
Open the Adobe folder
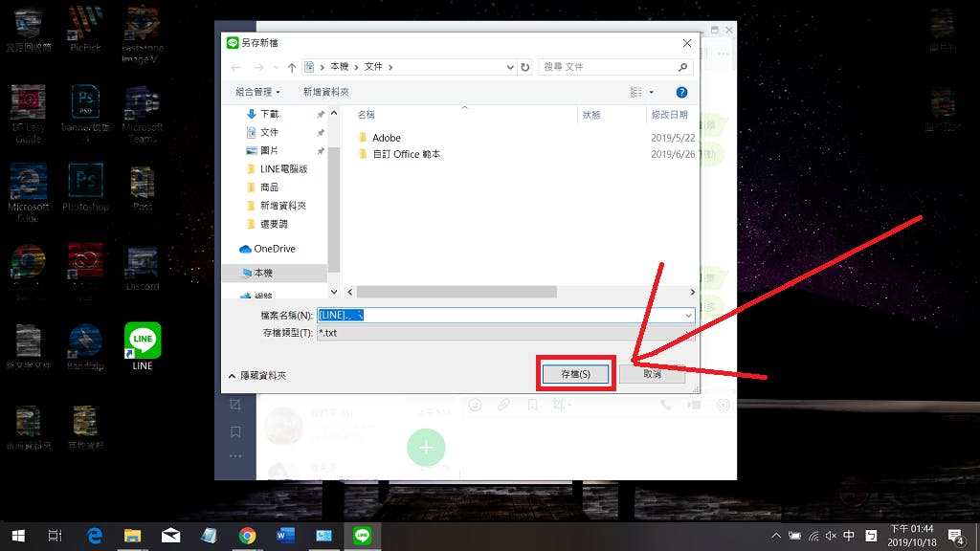[386, 138]
